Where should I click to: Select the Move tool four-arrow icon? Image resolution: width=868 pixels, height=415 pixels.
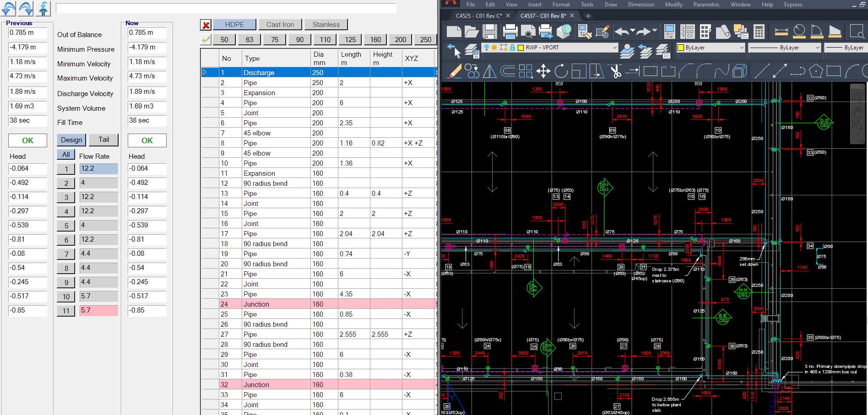coord(543,71)
